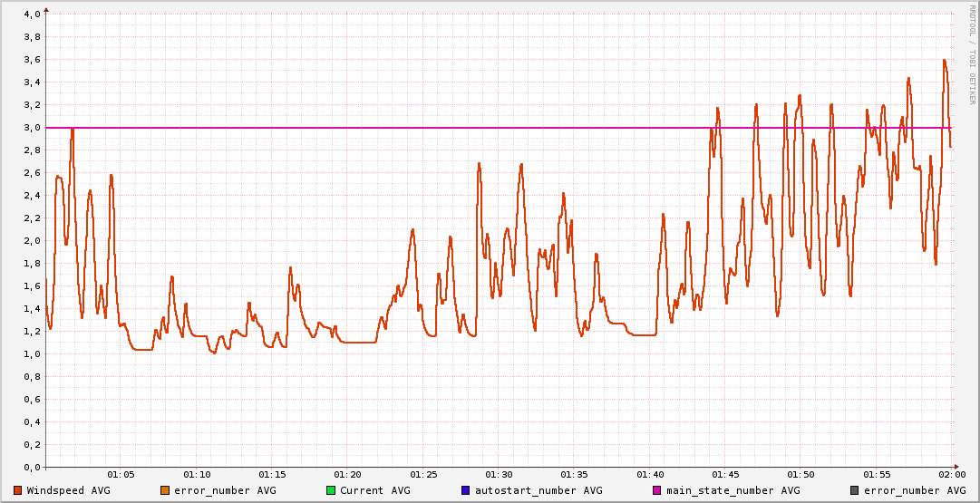The height and width of the screenshot is (503, 980).
Task: Click the 01:45 time axis label
Action: click(x=725, y=474)
